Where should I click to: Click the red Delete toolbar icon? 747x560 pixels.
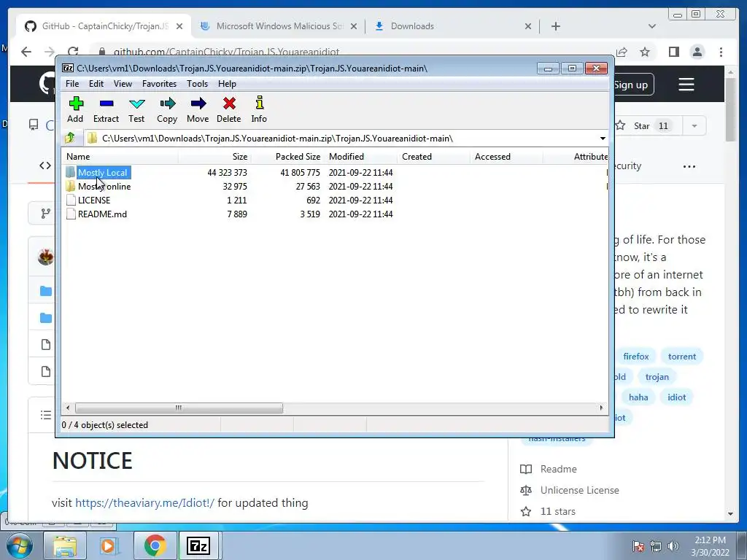click(228, 109)
